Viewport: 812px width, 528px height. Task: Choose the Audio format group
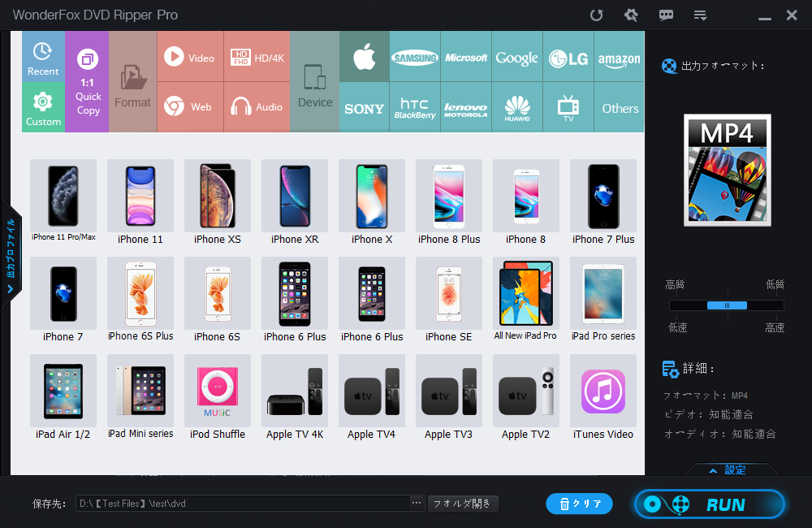coord(257,107)
